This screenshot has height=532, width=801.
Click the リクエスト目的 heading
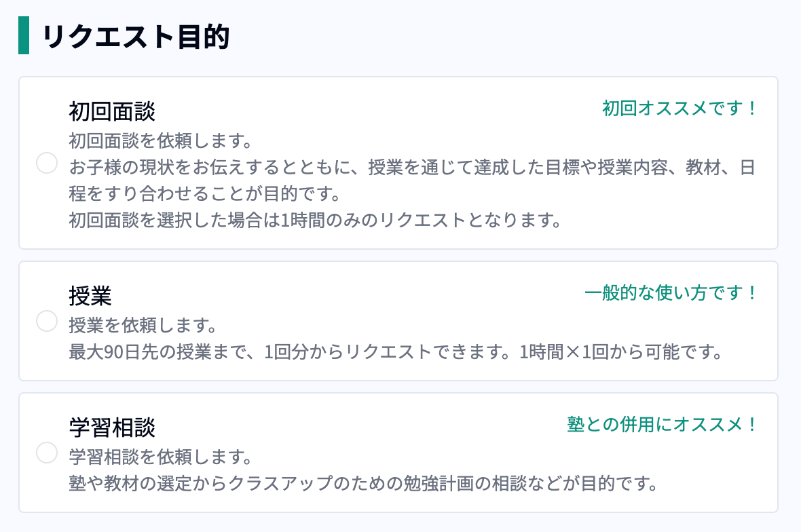click(136, 37)
